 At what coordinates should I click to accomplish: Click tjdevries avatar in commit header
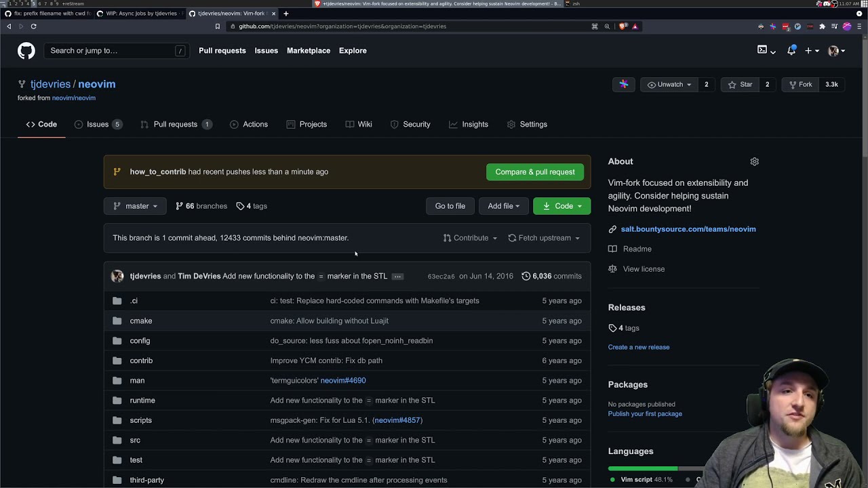117,276
